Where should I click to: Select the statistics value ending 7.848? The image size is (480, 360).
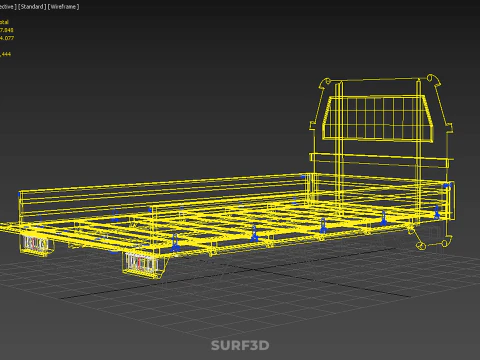[x=7, y=30]
